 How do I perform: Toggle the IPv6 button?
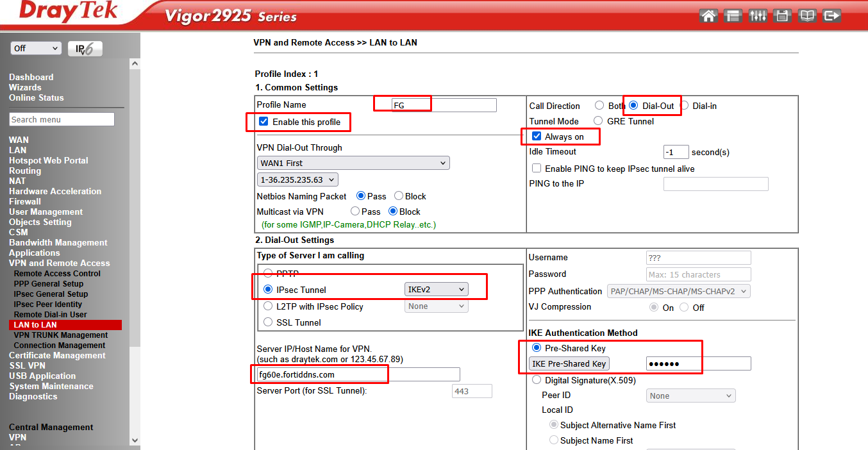[85, 49]
